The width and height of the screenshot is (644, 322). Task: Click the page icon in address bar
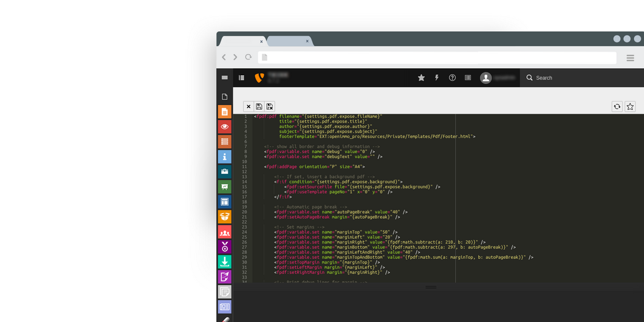(x=264, y=58)
